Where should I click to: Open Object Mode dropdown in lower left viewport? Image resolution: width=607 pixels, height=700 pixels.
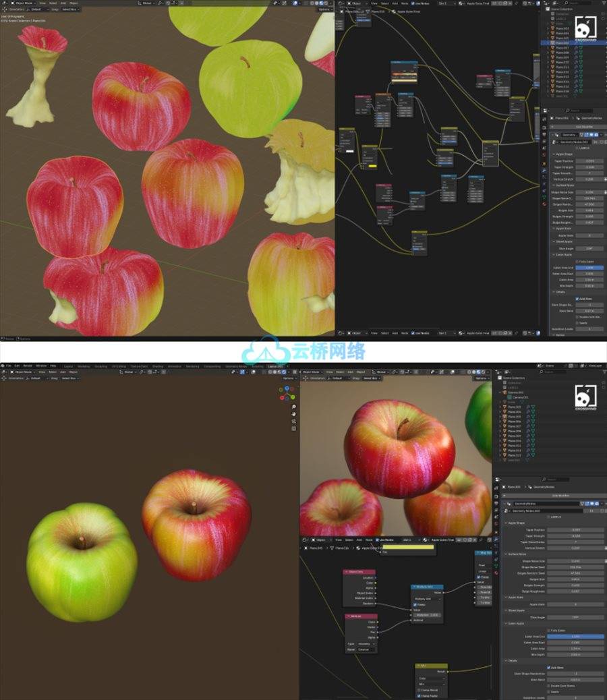[22, 372]
